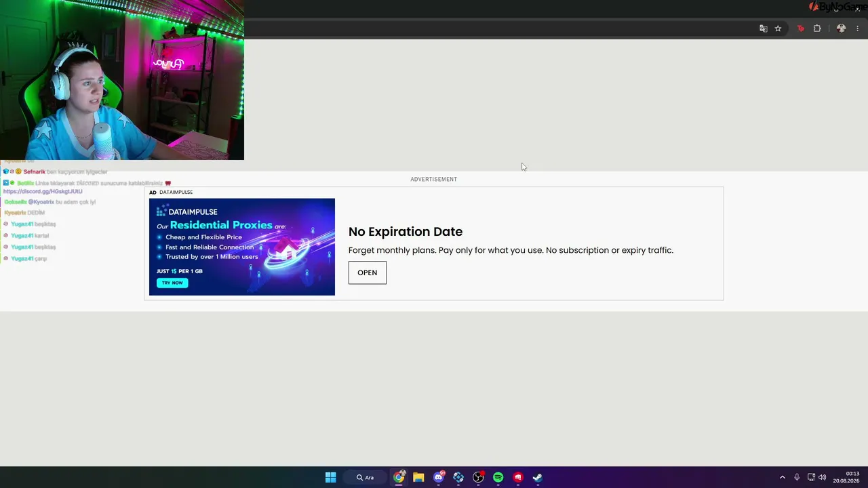
Task: Open the Chrome three-dot menu
Action: tap(858, 28)
